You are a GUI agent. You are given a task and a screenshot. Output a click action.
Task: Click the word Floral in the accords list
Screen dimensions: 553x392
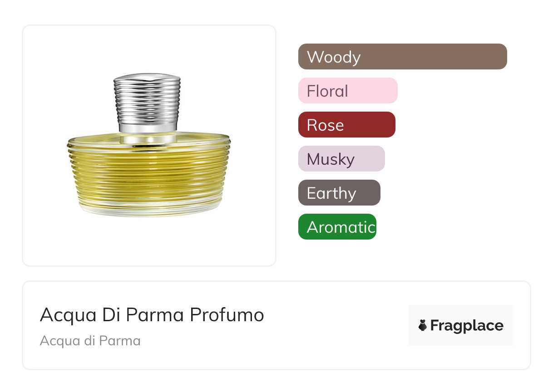coord(327,91)
